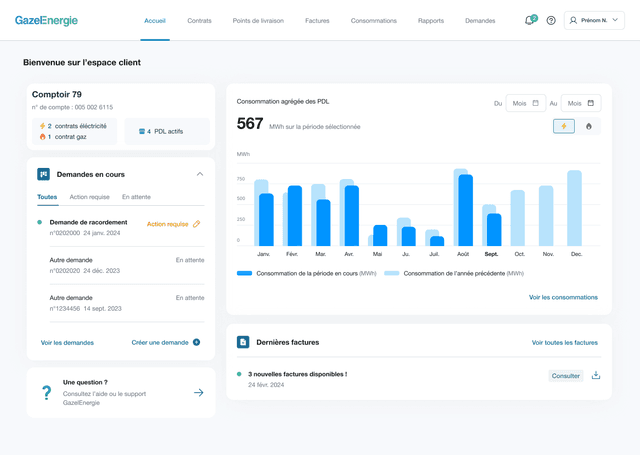The width and height of the screenshot is (640, 455).
Task: Open the Du start month picker
Action: coord(525,103)
